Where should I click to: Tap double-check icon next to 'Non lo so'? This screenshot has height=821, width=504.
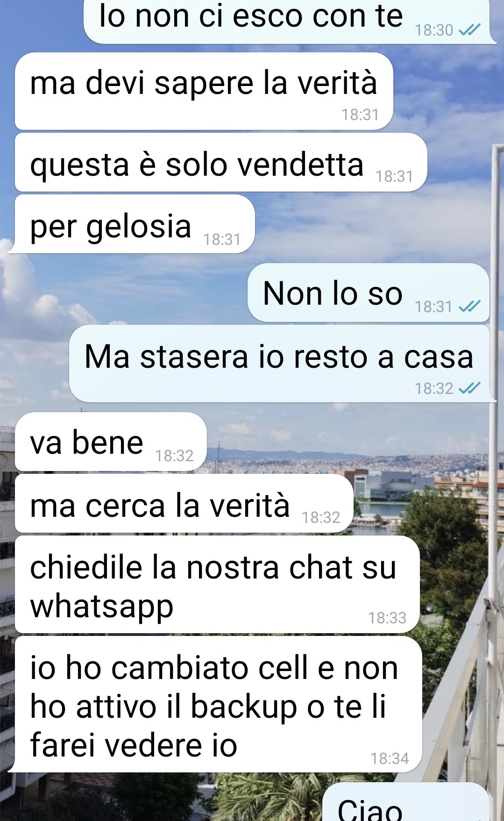click(469, 307)
